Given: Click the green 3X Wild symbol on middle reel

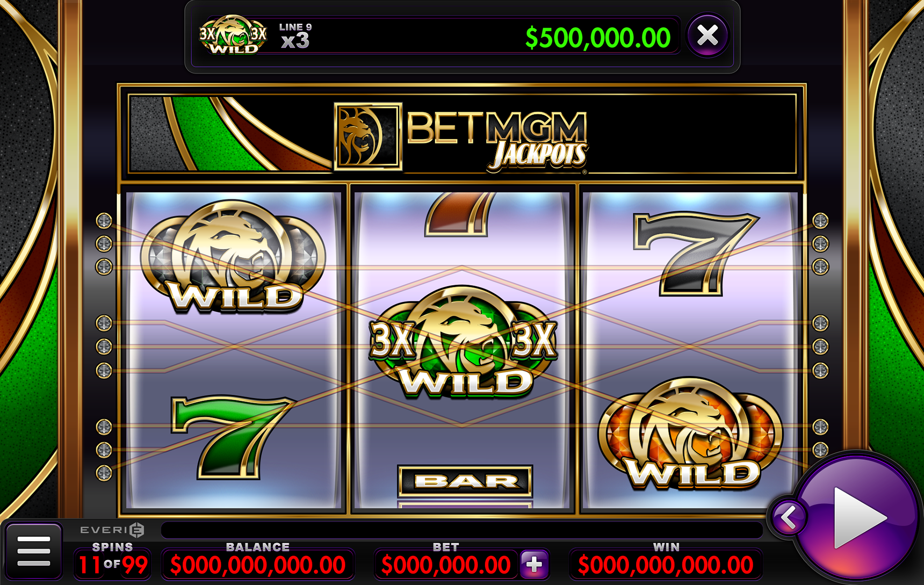Looking at the screenshot, I should pos(463,342).
